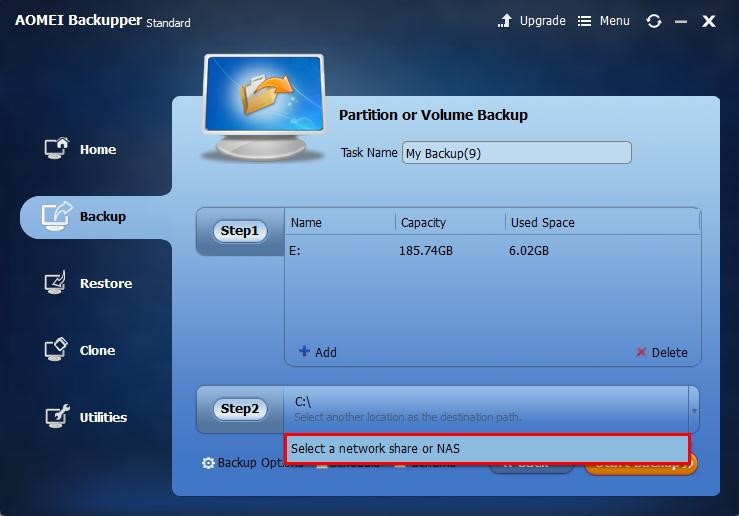Image resolution: width=739 pixels, height=516 pixels.
Task: Click the Task Name input field
Action: coord(517,153)
